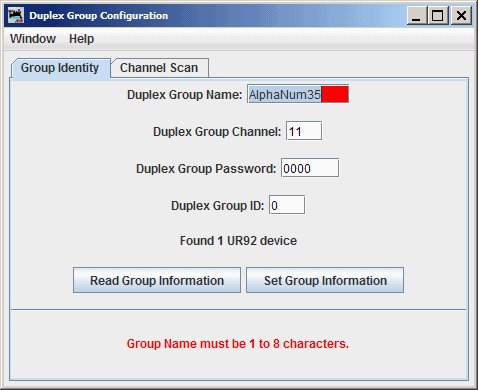Viewport: 478px width, 390px height.
Task: Minimize the Duplex Group Configuration window
Action: 417,15
